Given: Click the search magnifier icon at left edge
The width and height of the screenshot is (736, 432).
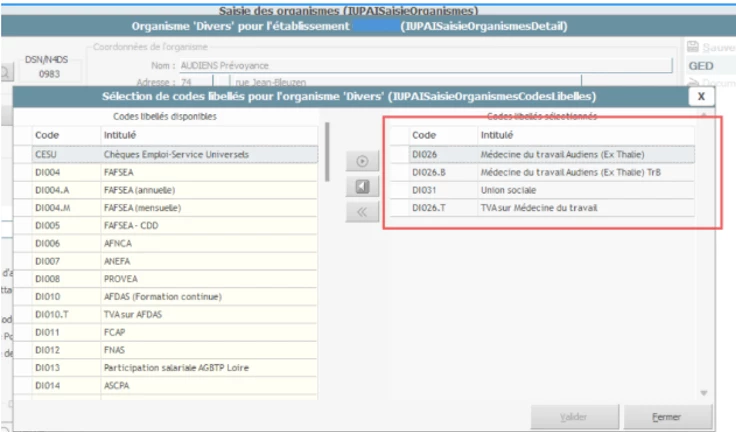Looking at the screenshot, I should 6,73.
